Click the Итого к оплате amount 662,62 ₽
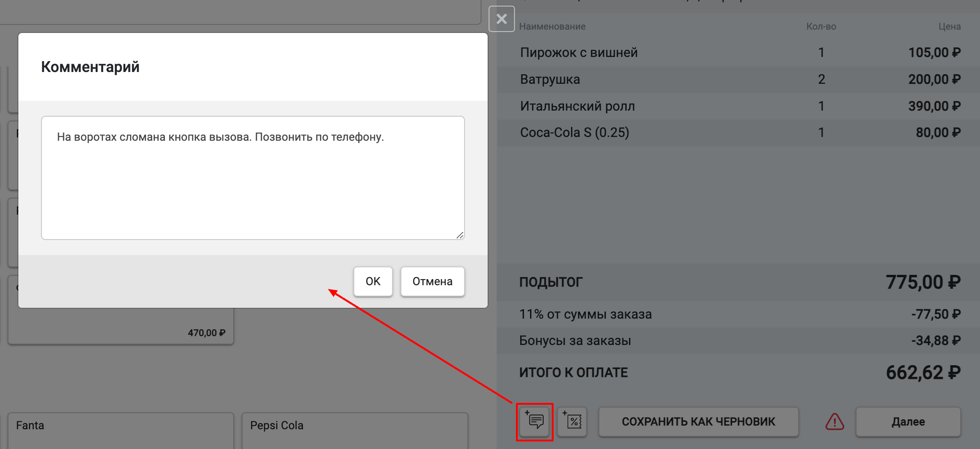The height and width of the screenshot is (449, 980). click(923, 373)
